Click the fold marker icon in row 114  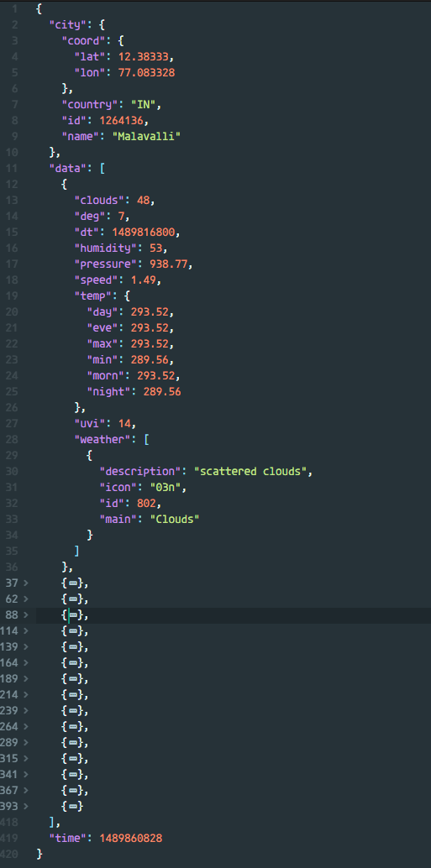point(73,631)
